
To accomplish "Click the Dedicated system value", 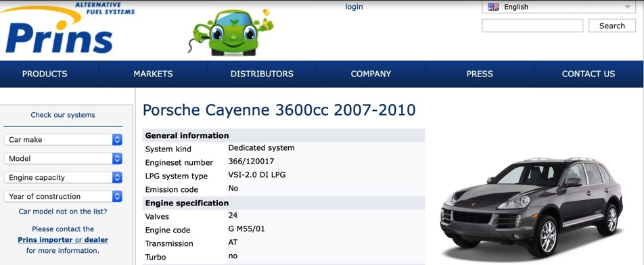I will [x=261, y=147].
